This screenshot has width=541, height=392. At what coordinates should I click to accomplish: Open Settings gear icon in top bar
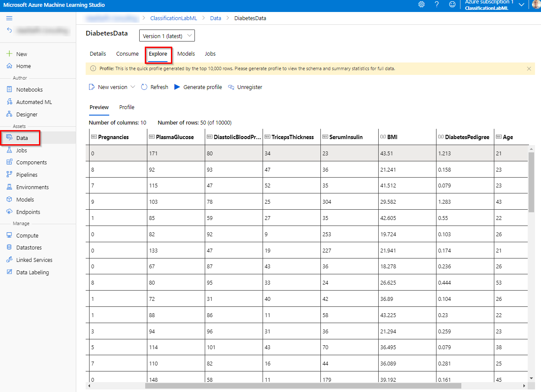pos(421,5)
